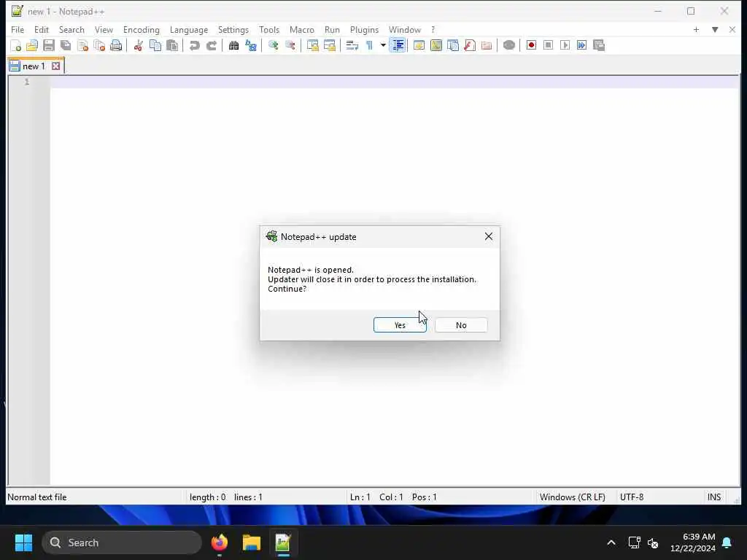Open the Document List toolbar icon
This screenshot has width=747, height=560.
(x=453, y=45)
